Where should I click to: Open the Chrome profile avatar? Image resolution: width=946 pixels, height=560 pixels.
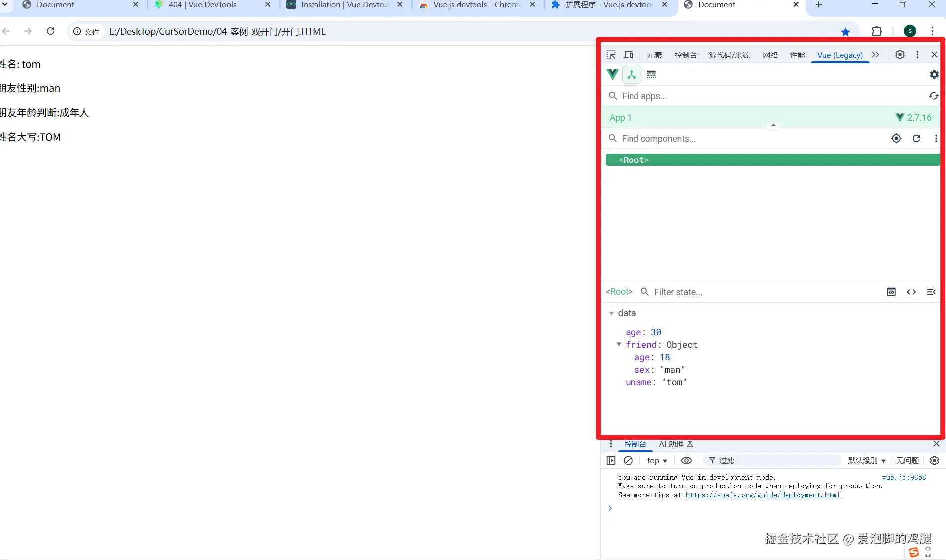click(x=910, y=31)
